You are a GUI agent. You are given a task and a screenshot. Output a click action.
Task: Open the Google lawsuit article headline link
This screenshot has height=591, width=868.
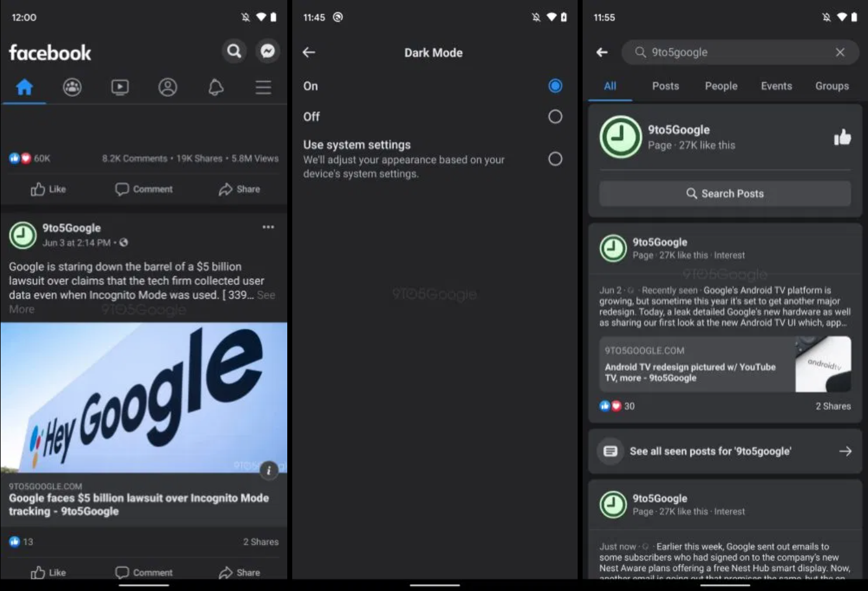(x=139, y=505)
